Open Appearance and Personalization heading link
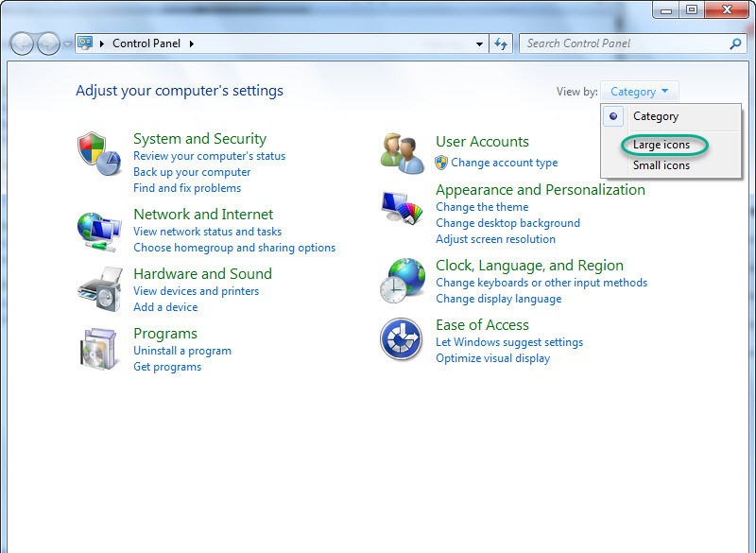 [541, 190]
